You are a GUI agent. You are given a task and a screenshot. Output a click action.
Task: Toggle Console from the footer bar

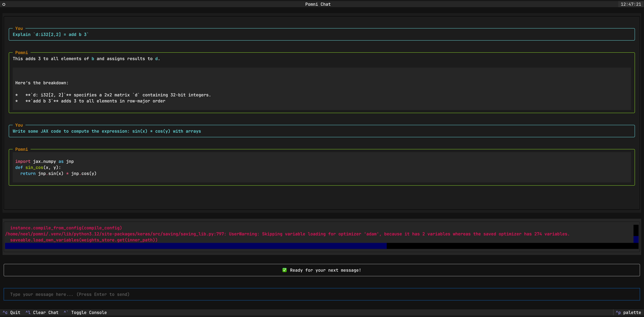point(85,313)
